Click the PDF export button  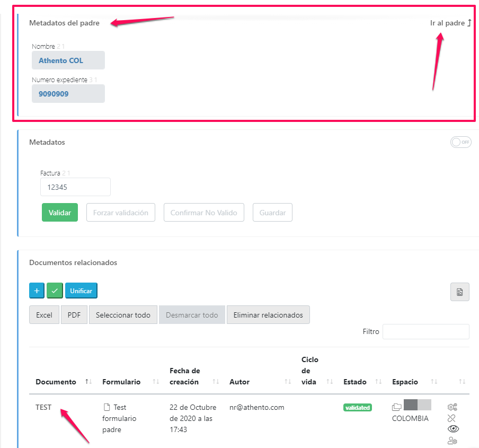[x=74, y=315]
